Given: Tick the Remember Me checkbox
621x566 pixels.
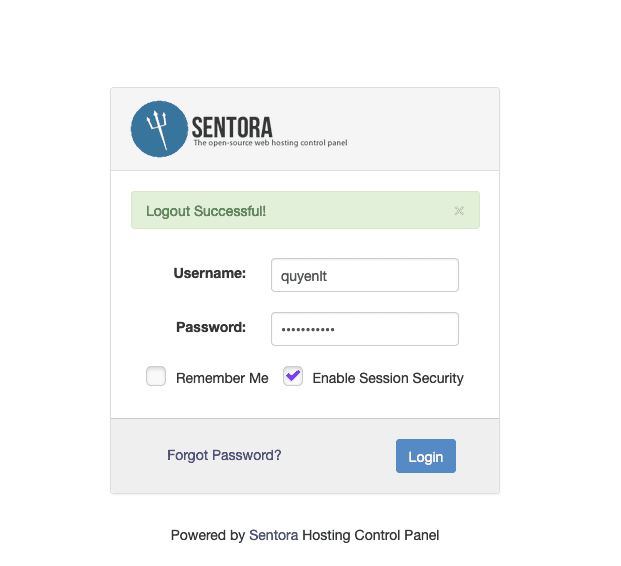Looking at the screenshot, I should 156,377.
